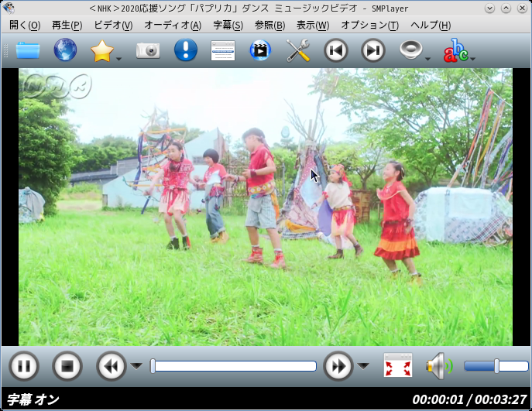Click the toolbar drag handle at left
The width and height of the screenshot is (532, 411).
point(5,50)
